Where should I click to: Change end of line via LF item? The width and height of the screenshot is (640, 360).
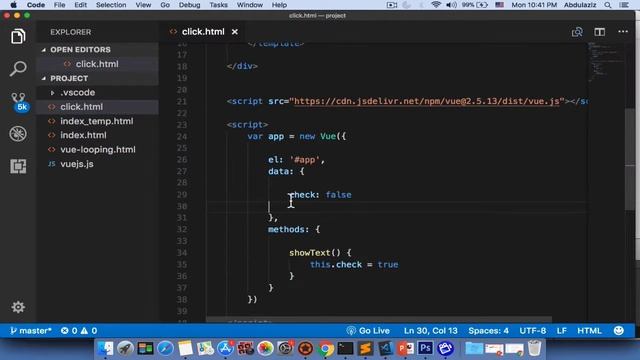tap(562, 331)
